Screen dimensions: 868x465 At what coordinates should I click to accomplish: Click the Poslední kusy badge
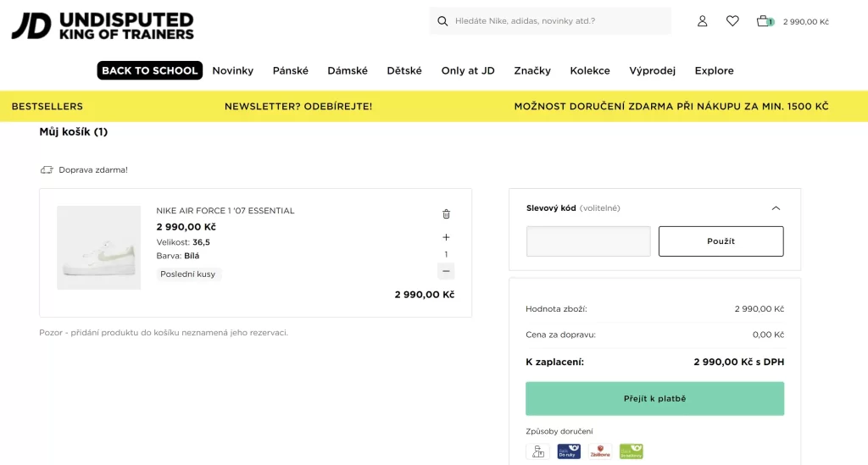click(x=187, y=274)
